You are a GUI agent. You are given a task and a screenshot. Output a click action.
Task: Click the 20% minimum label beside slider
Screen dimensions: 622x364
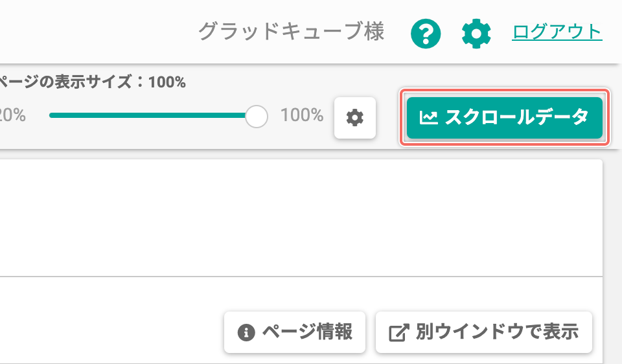(x=13, y=115)
